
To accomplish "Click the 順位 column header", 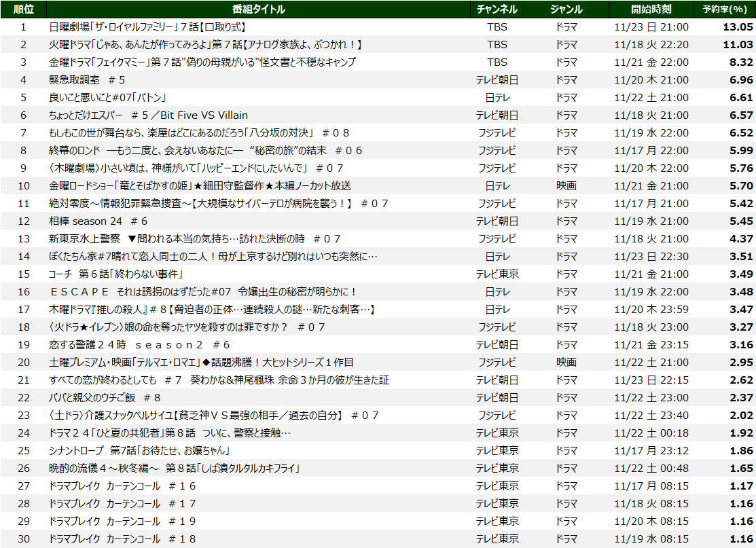I will (x=24, y=9).
